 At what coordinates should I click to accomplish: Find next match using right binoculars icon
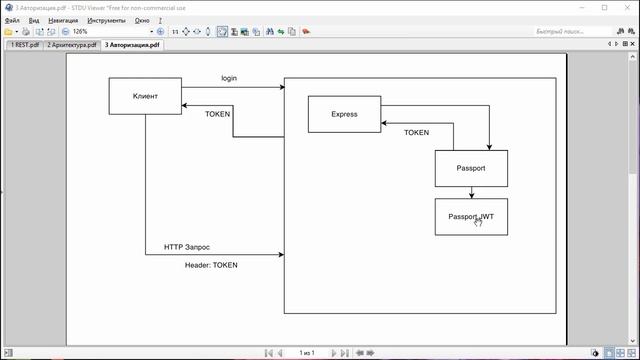point(631,31)
